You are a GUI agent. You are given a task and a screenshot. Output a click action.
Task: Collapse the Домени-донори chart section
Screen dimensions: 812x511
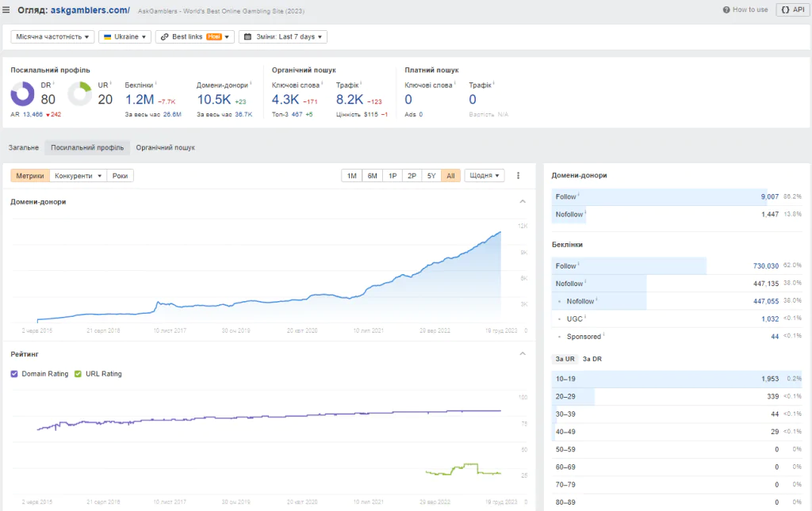(523, 202)
